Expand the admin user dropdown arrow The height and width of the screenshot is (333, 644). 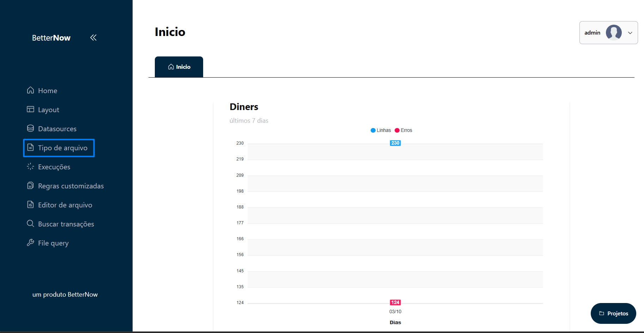point(630,33)
